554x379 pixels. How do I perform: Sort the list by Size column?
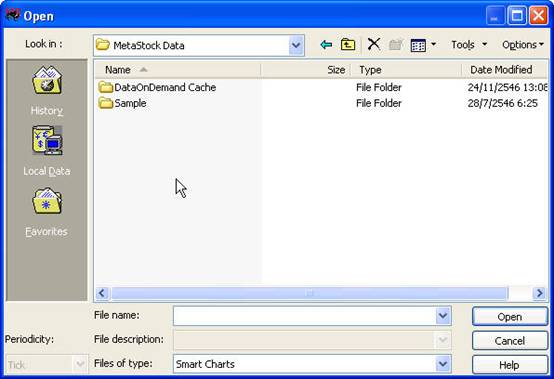(306, 70)
